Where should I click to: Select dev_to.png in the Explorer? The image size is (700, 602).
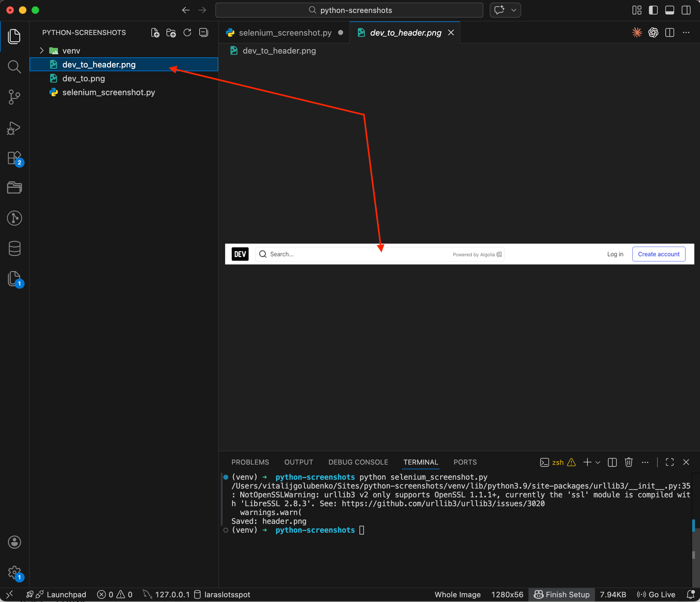84,78
